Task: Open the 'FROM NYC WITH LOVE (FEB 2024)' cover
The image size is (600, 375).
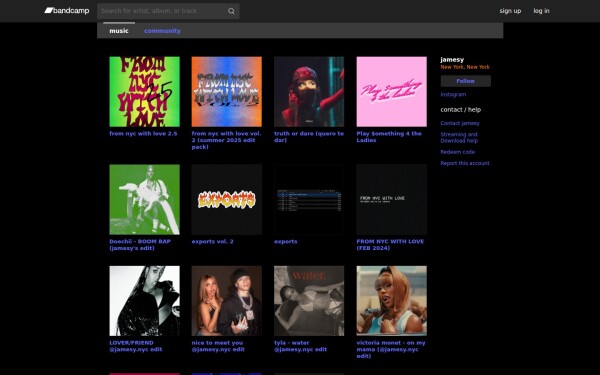Action: [391, 199]
